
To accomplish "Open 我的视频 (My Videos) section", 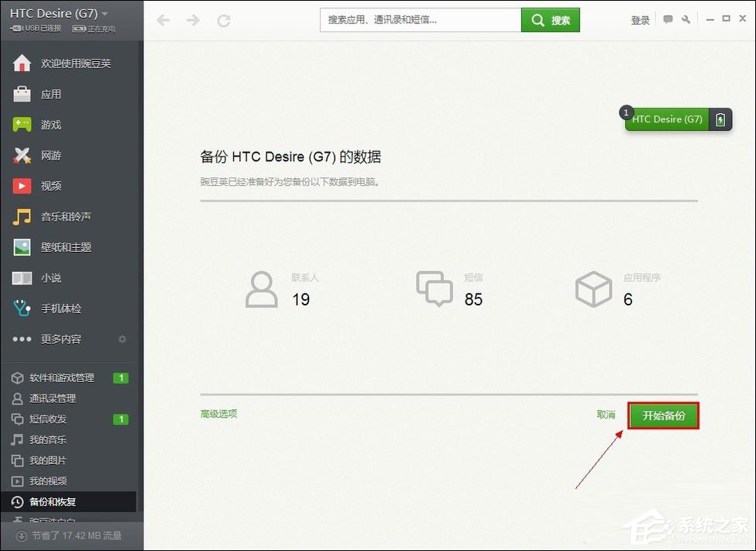I will pos(46,480).
